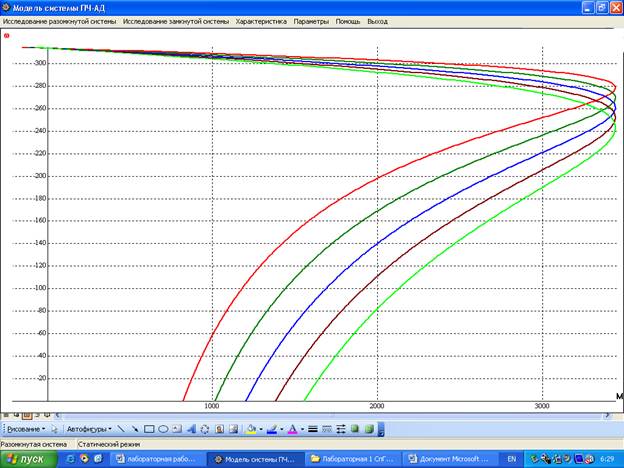
Task: Restore down the Модель системы window
Action: point(602,8)
